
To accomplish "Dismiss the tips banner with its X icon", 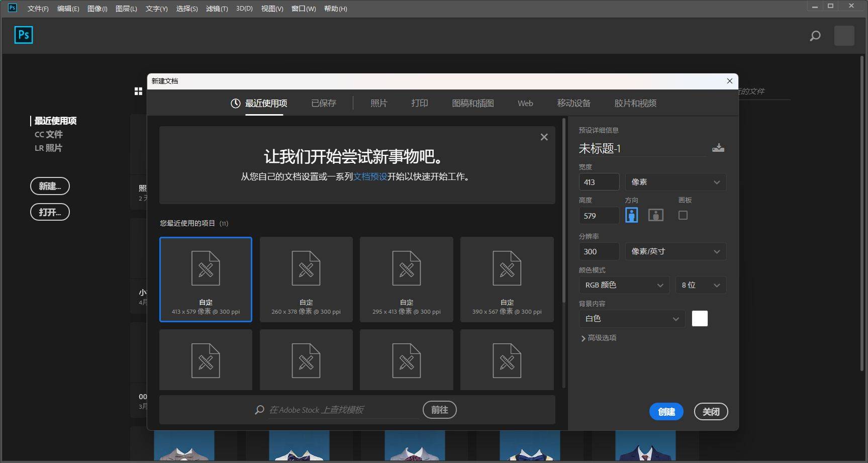I will [x=544, y=137].
